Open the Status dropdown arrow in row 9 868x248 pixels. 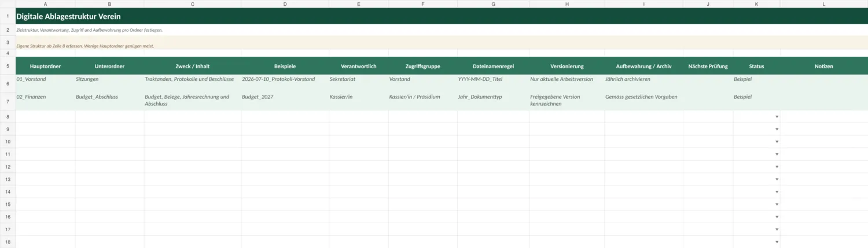tap(777, 129)
